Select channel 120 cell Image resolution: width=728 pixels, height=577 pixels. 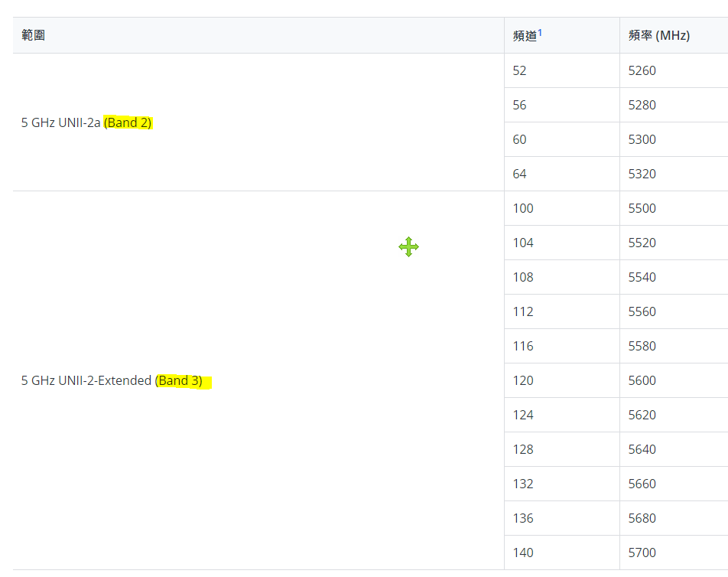[562, 380]
